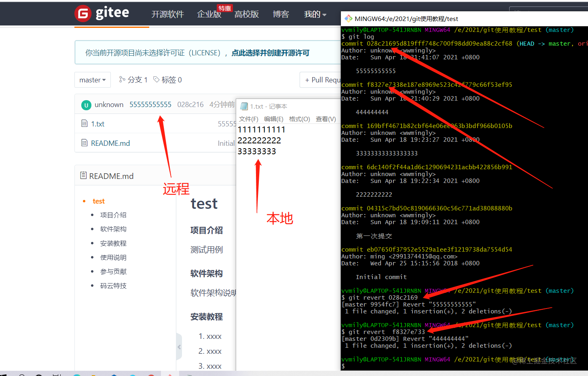Click commit f8327e7338e line in terminal
Screen dimensions: 588x376
[x=427, y=85]
